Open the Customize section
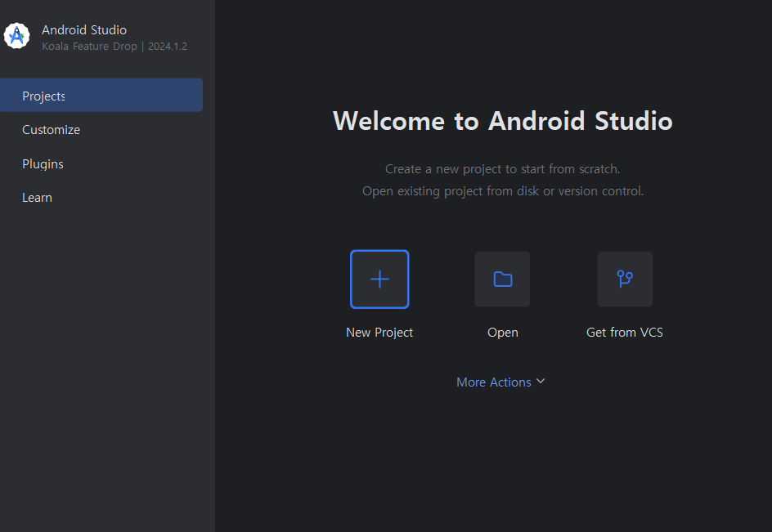772x532 pixels. (x=52, y=130)
